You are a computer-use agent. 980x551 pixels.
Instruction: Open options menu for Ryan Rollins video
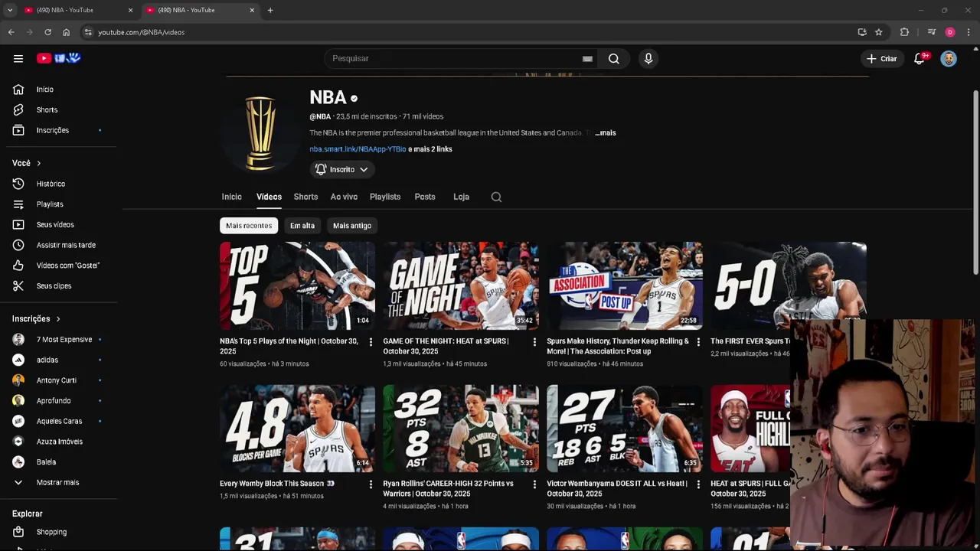pyautogui.click(x=534, y=484)
